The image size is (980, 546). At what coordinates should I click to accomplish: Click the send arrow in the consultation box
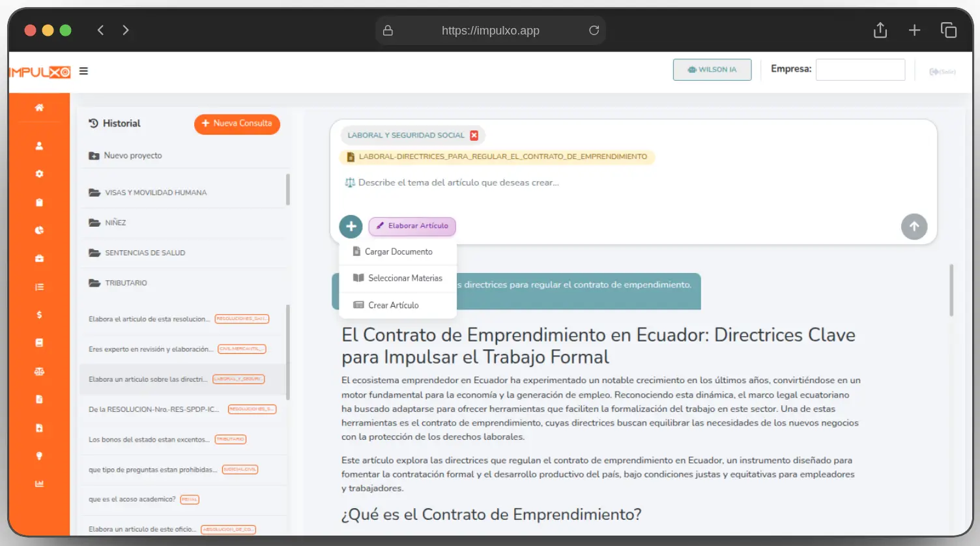(914, 226)
